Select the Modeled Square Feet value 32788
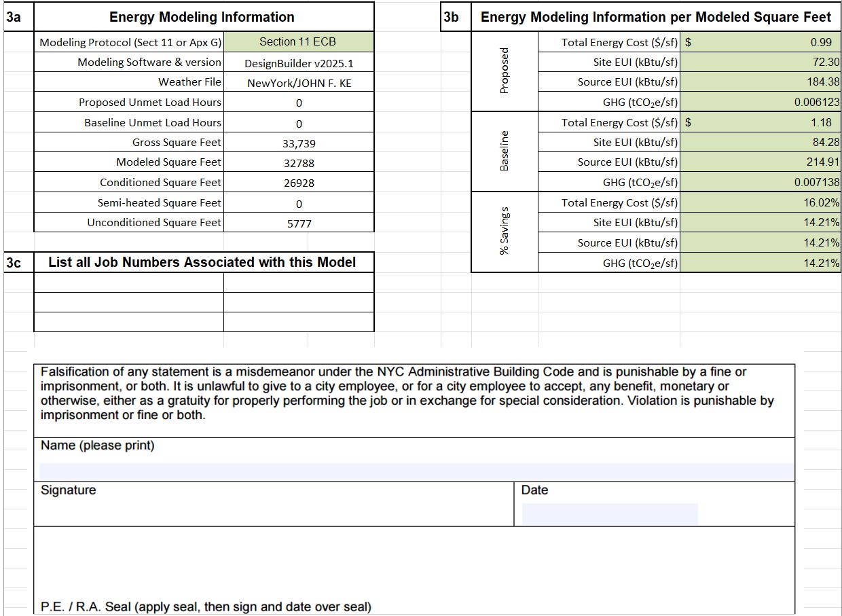Image resolution: width=842 pixels, height=616 pixels. pos(299,163)
